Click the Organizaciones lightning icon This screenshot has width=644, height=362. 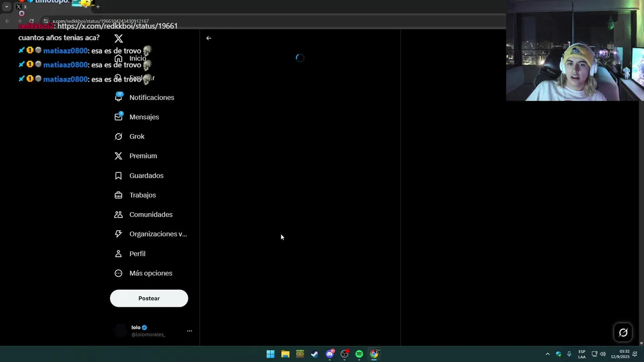point(118,234)
